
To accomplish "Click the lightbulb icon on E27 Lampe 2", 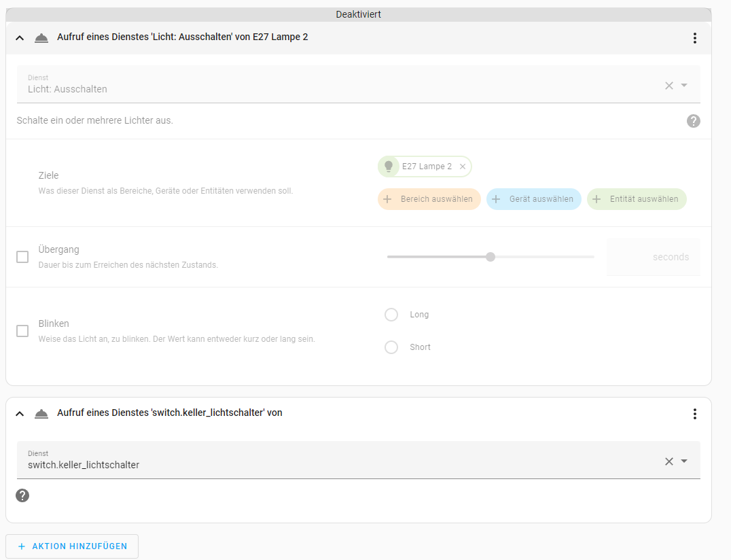I will 389,167.
